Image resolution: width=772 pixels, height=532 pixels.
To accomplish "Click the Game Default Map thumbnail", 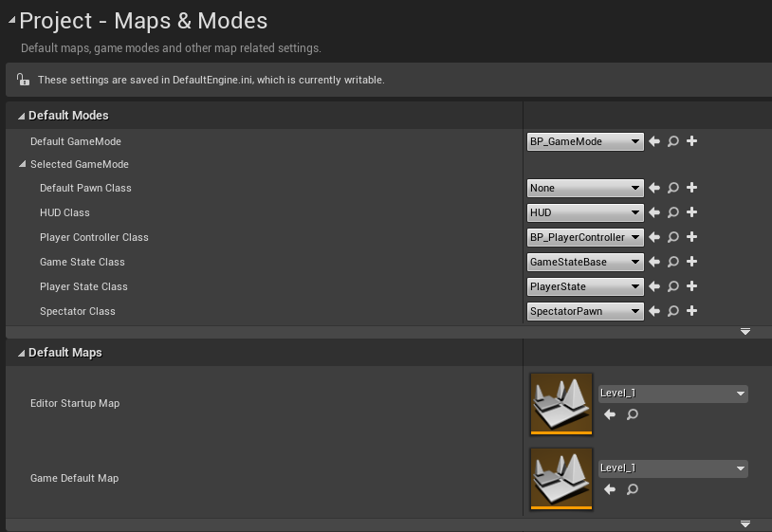I will 561,479.
